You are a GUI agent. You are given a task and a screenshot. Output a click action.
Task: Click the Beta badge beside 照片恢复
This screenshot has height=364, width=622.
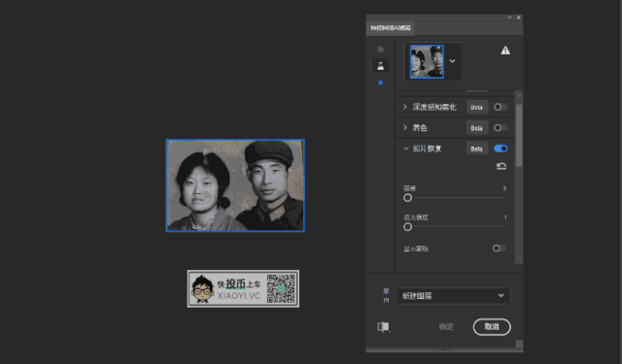(477, 149)
